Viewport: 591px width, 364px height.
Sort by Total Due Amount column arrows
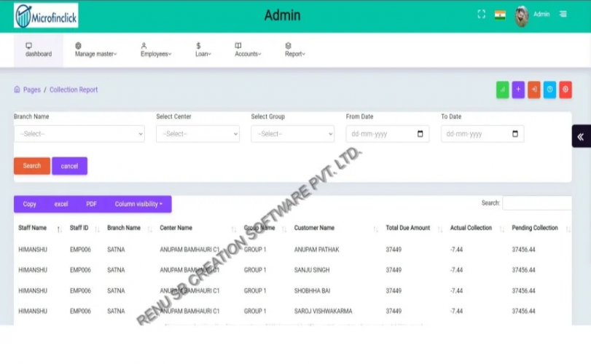coord(440,229)
